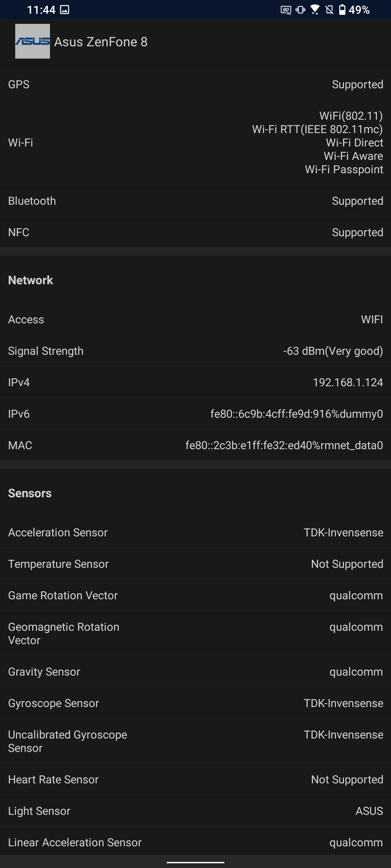Screen dimensions: 391x868
Task: Tap the no-SIM status icon
Action: pos(329,10)
